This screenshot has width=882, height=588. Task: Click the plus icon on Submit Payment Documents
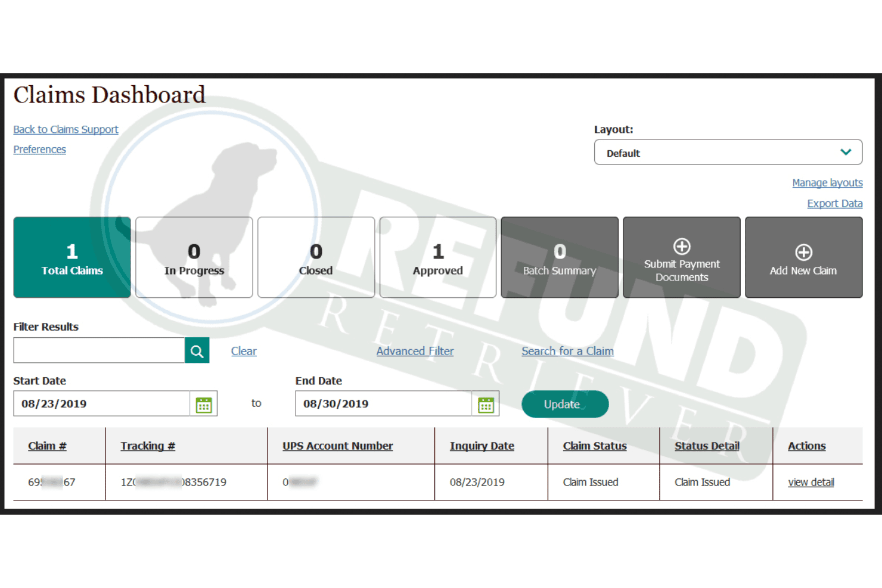point(682,246)
